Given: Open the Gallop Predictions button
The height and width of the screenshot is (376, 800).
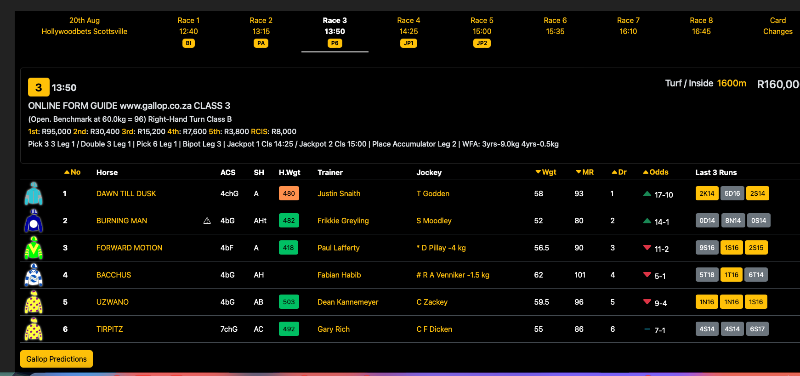Looking at the screenshot, I should point(57,359).
